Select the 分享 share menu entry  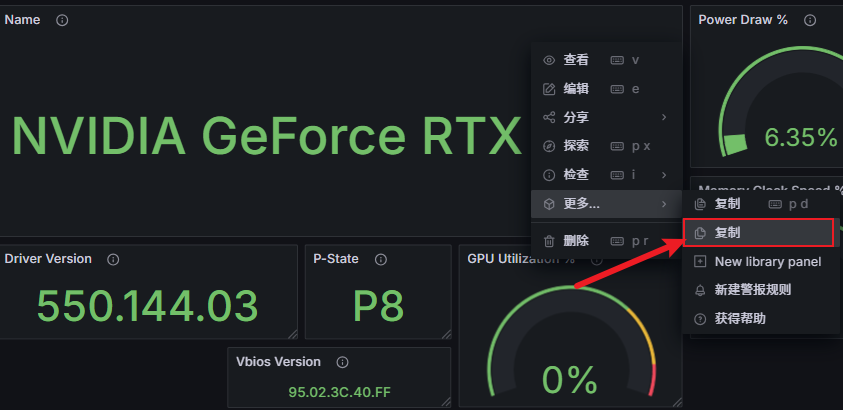point(606,117)
